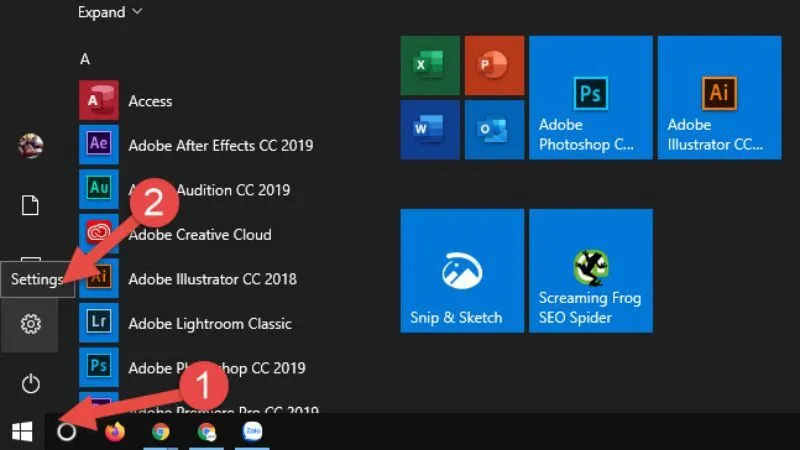
Task: Open the PowerPoint tile
Action: [494, 65]
